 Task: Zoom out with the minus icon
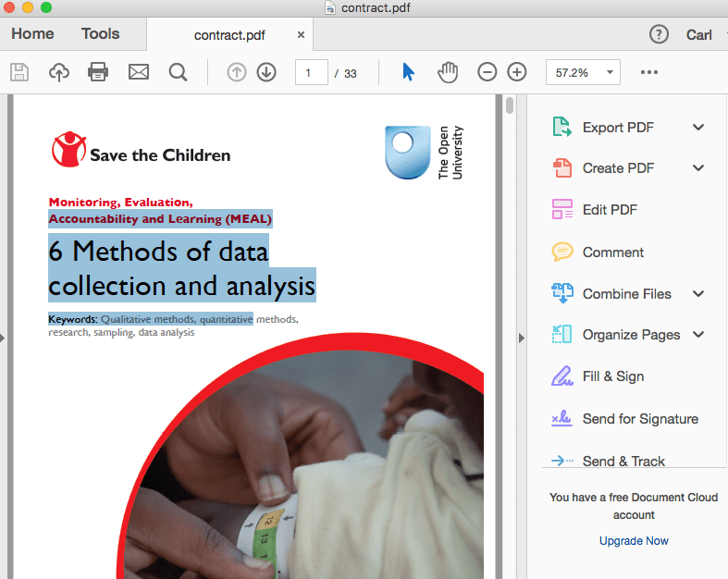487,72
